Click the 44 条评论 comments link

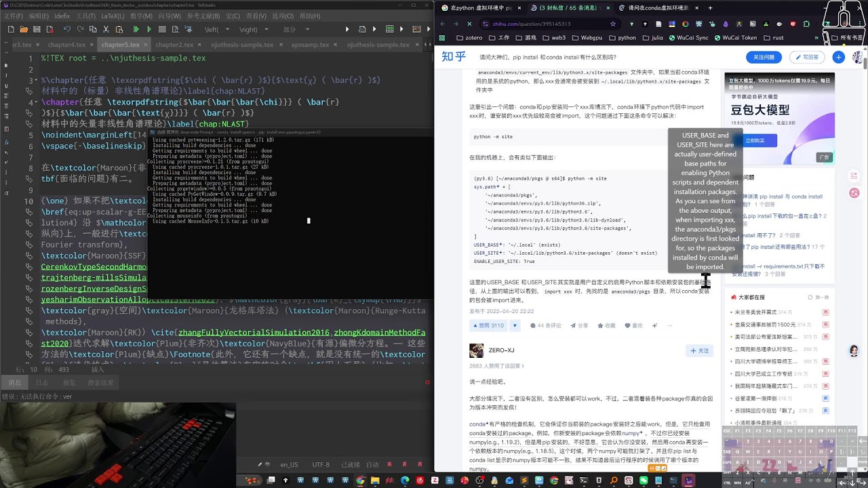(x=546, y=325)
